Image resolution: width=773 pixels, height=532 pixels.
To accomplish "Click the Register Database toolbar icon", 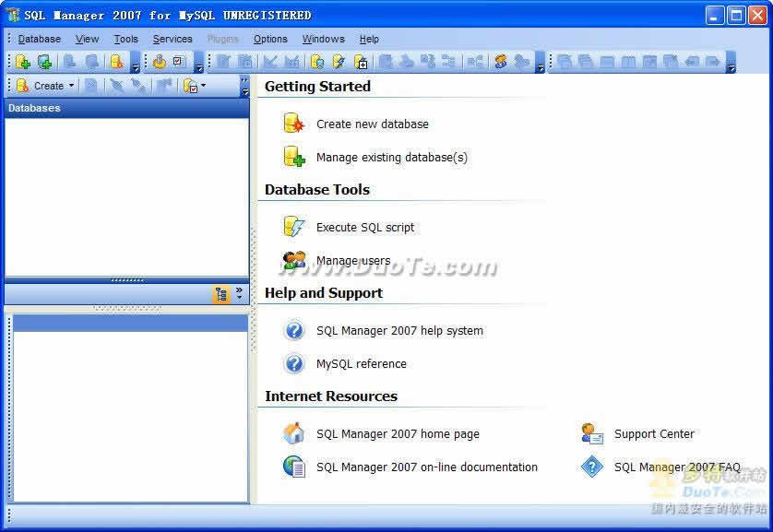I will (44, 62).
